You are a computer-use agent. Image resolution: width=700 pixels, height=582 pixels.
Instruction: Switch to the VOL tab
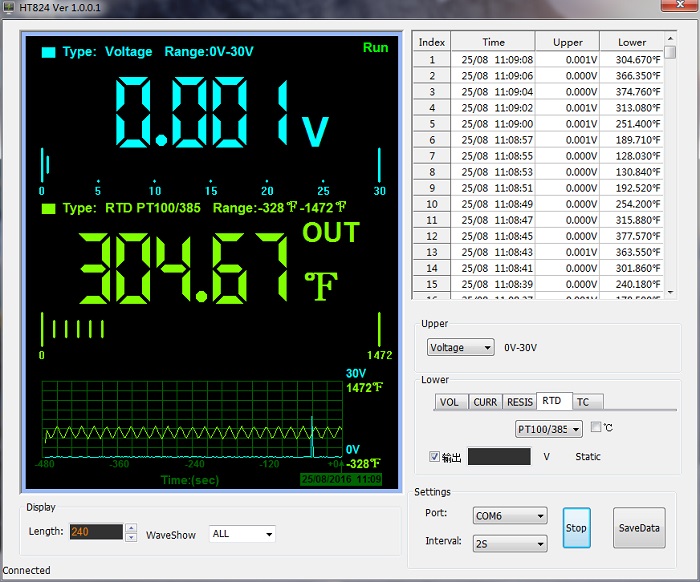pyautogui.click(x=451, y=402)
